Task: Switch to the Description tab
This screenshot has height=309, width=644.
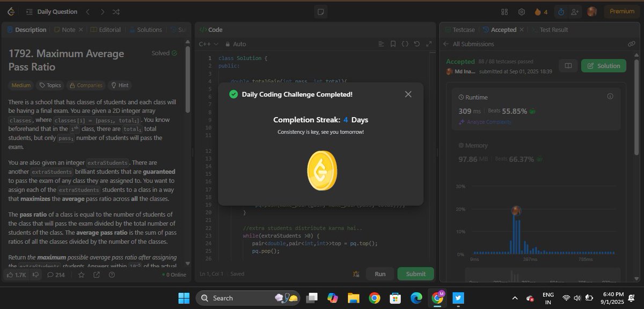Action: pyautogui.click(x=27, y=30)
